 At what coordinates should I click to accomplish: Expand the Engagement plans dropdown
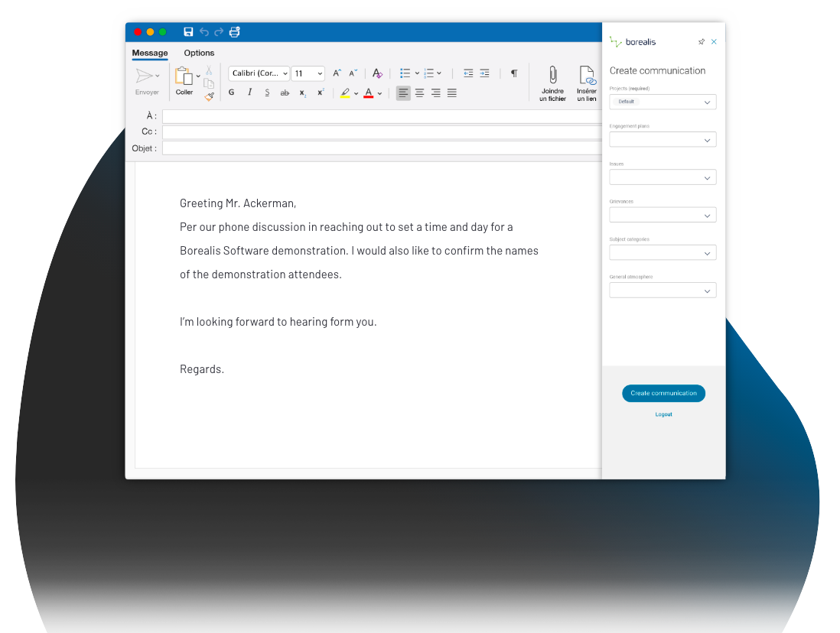(663, 140)
